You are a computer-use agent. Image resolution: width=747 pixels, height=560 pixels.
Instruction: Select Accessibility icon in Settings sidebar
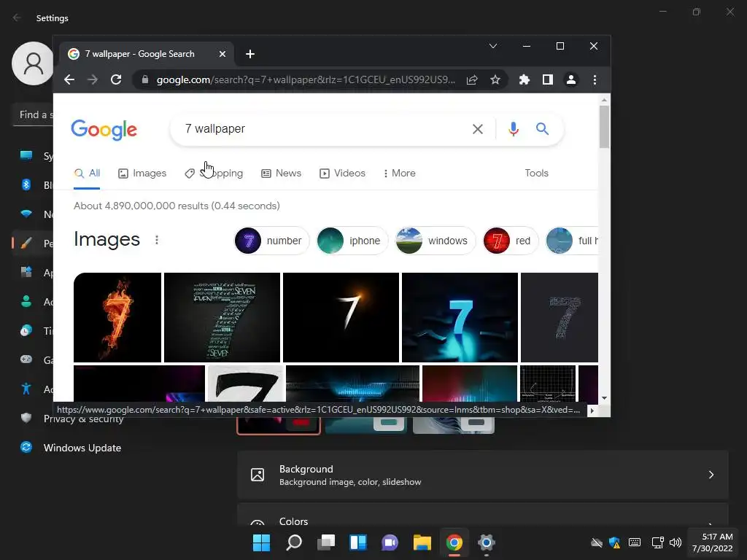26,389
